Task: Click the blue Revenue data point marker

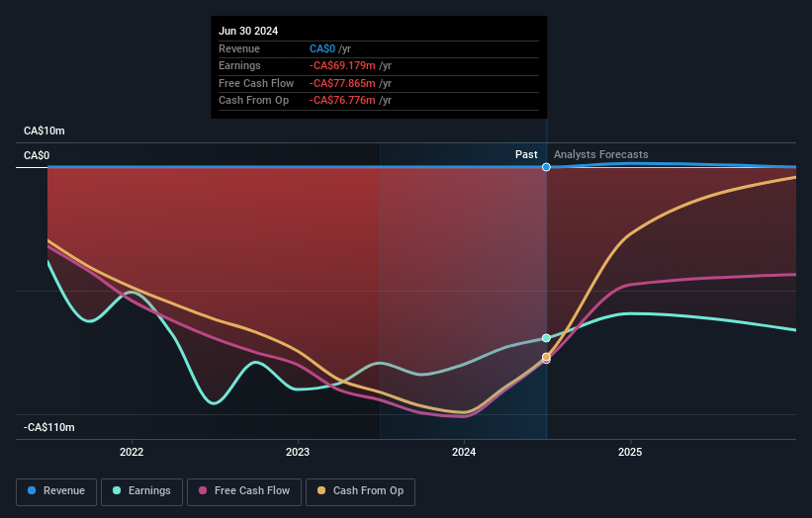Action: (x=546, y=167)
